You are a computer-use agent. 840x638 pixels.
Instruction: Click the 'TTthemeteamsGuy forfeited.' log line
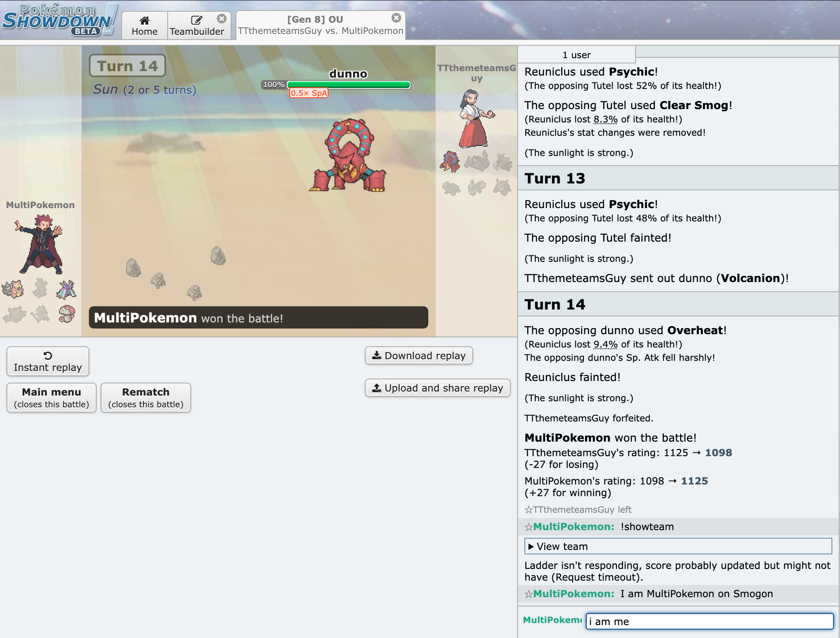pyautogui.click(x=589, y=418)
